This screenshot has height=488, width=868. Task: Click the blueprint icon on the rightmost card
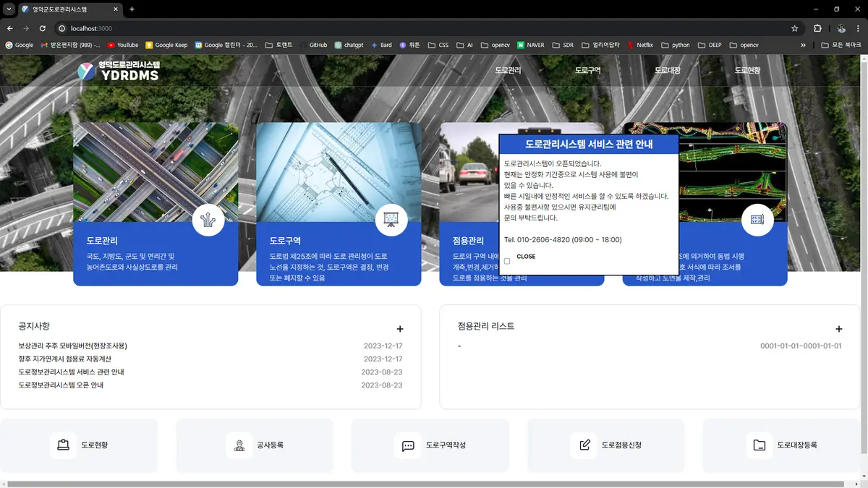pyautogui.click(x=757, y=220)
